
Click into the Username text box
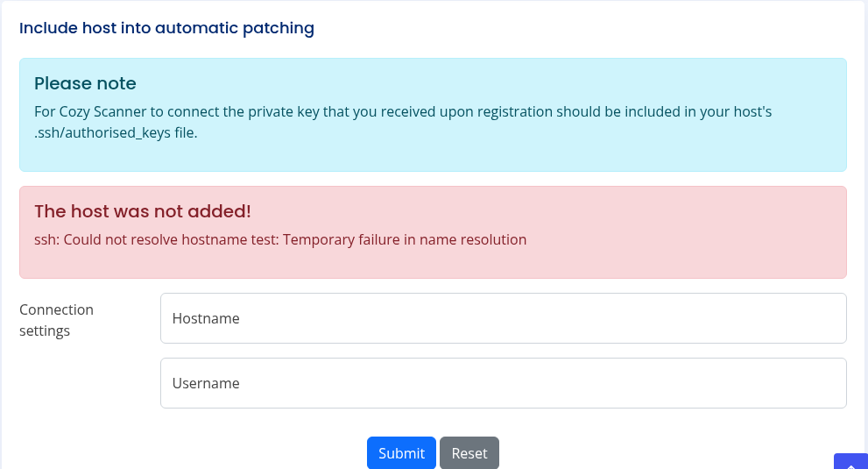click(x=503, y=383)
